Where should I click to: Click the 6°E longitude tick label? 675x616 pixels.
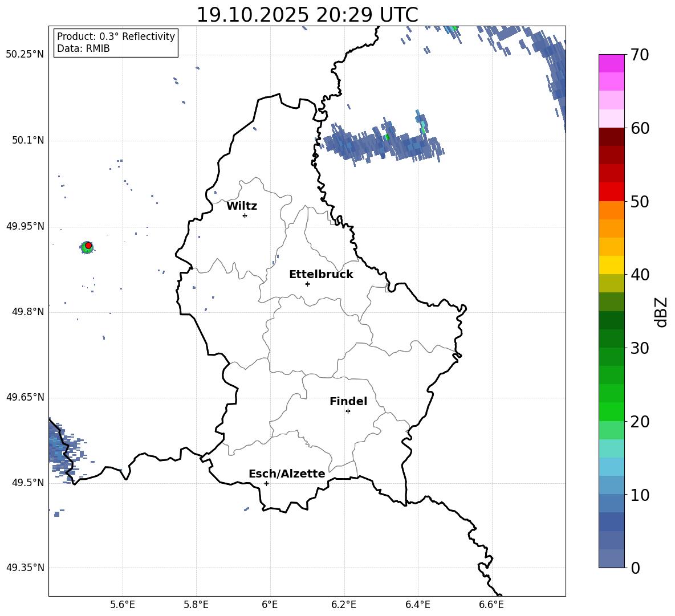coord(270,605)
